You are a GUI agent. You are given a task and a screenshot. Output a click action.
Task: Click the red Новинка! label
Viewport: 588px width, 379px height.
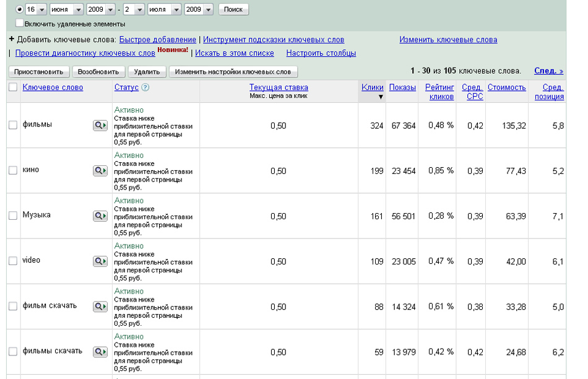click(x=173, y=50)
